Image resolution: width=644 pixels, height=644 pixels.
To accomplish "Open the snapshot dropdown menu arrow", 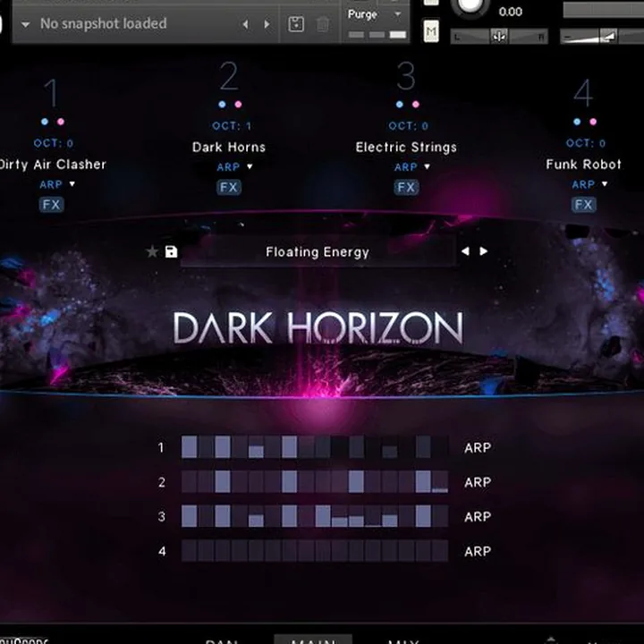I will pyautogui.click(x=25, y=25).
